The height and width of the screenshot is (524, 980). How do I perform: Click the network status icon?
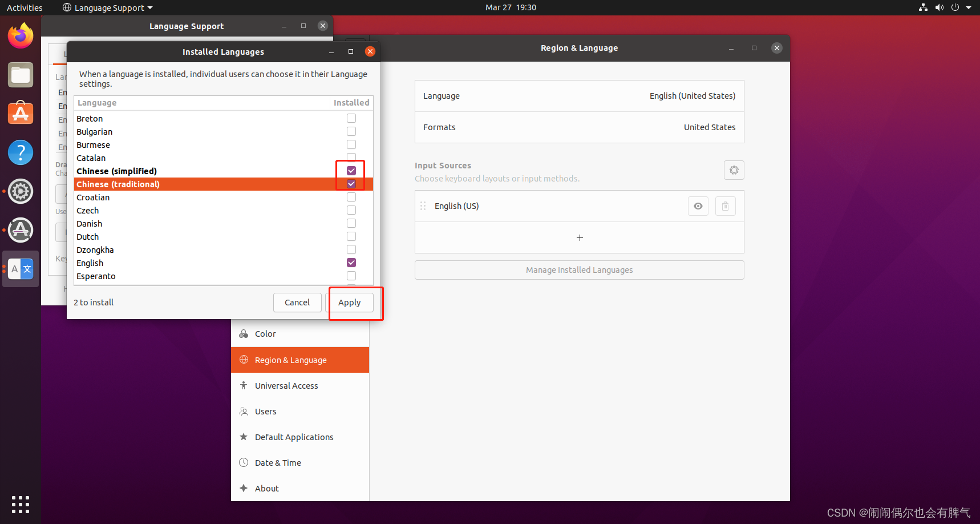point(923,7)
